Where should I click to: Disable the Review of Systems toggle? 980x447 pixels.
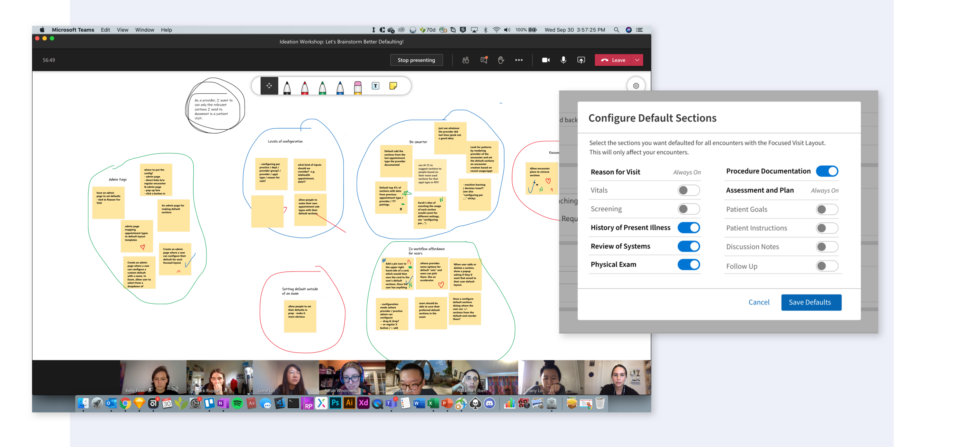tap(688, 246)
